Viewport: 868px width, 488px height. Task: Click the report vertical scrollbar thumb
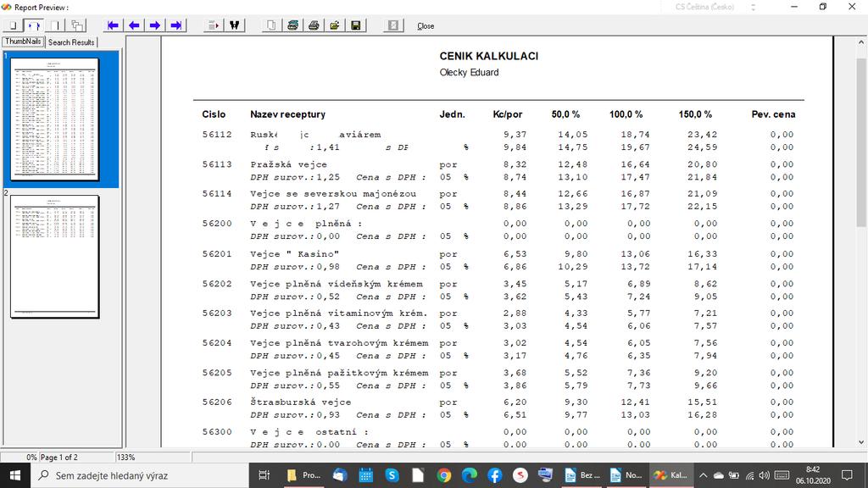(861, 142)
